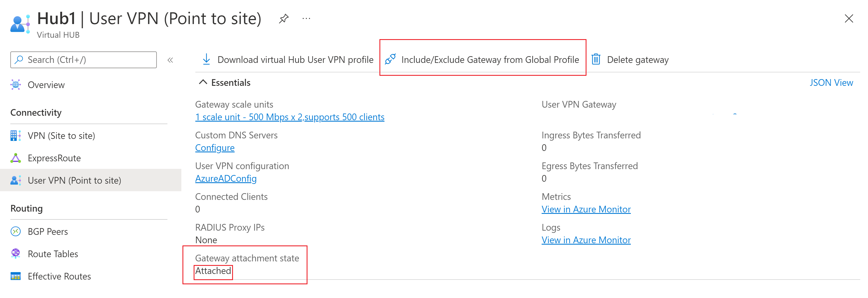This screenshot has width=868, height=298.
Task: Open the gateway scale units link
Action: 289,117
